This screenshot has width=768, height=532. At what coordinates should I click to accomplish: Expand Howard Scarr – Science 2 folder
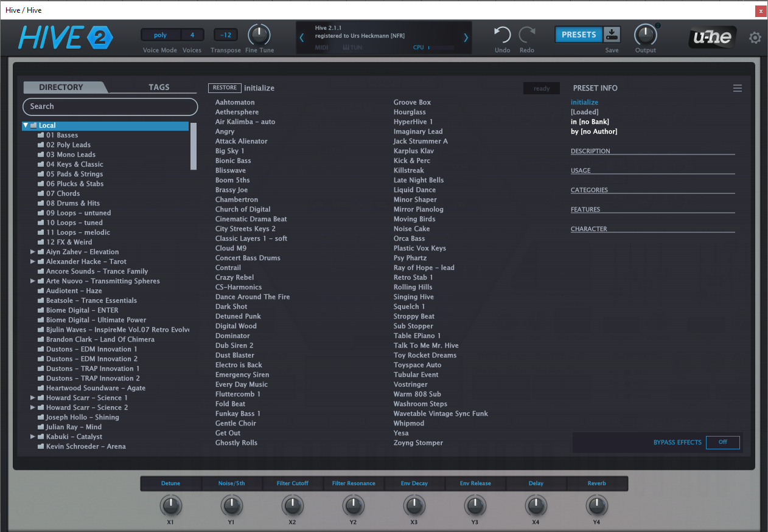pyautogui.click(x=33, y=407)
